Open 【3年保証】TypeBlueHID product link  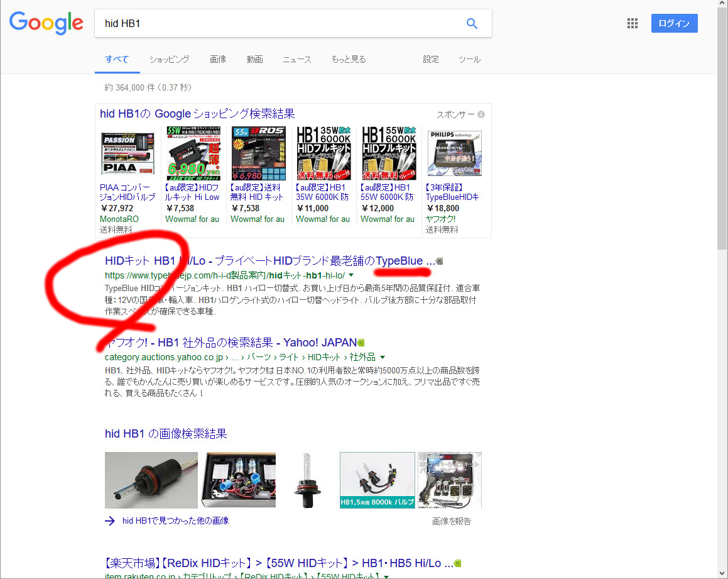pos(452,192)
